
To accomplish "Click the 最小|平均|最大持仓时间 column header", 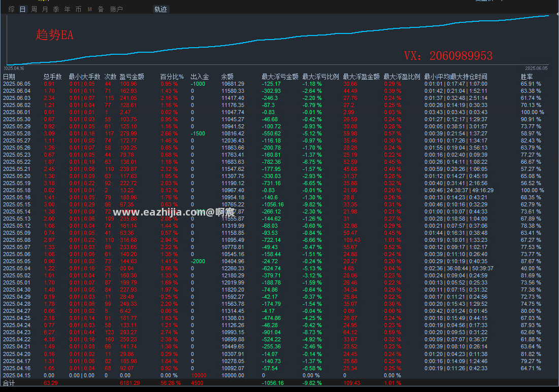I will coord(455,77).
